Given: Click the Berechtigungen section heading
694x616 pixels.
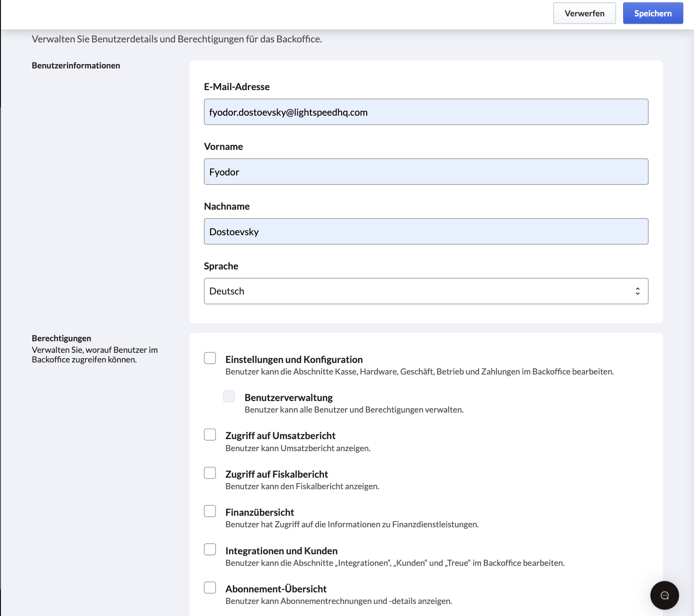Looking at the screenshot, I should pos(61,338).
